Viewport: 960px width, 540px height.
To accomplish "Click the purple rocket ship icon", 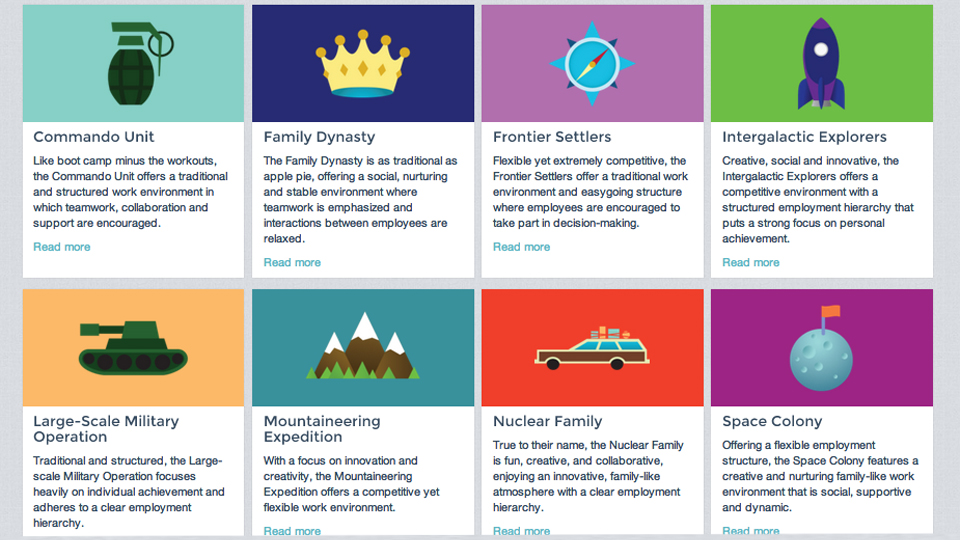I will tap(821, 64).
